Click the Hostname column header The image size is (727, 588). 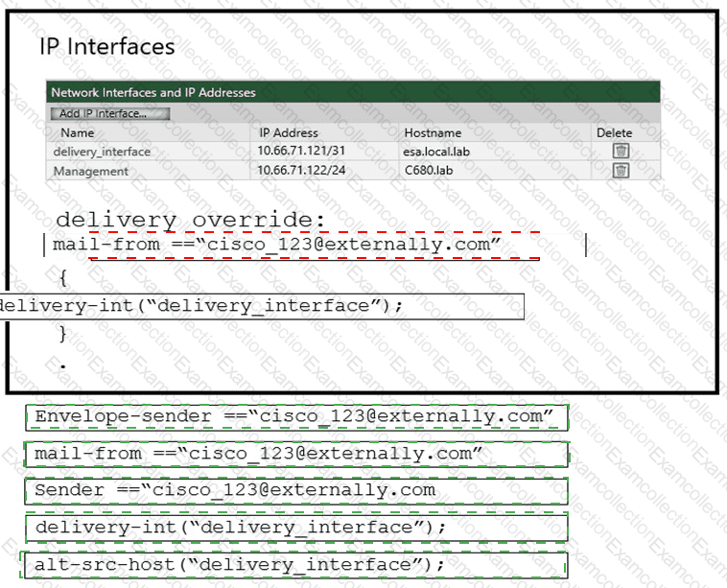point(433,132)
